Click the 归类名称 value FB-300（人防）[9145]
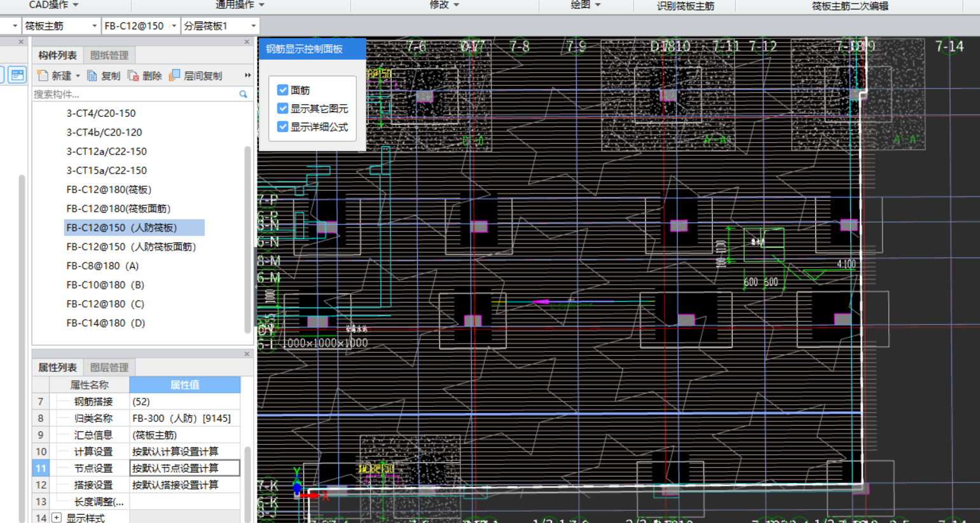 click(185, 418)
